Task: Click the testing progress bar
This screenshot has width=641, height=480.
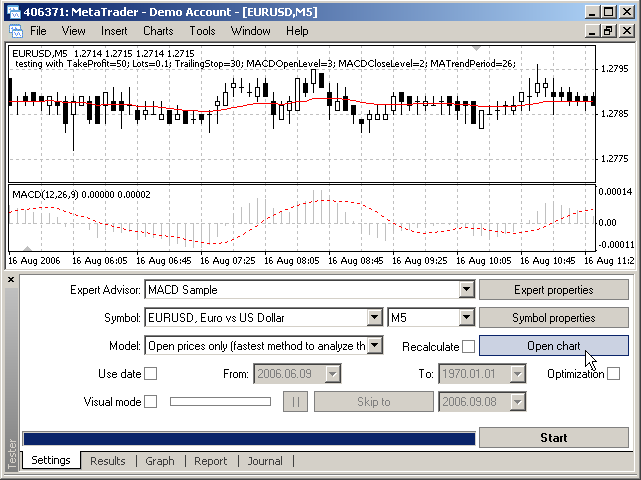Action: pyautogui.click(x=249, y=439)
